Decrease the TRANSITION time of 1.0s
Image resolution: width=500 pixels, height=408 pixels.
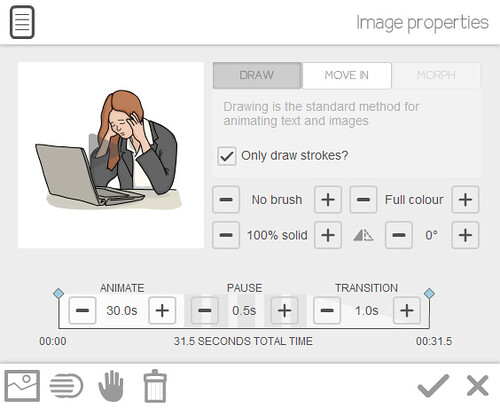tap(327, 311)
